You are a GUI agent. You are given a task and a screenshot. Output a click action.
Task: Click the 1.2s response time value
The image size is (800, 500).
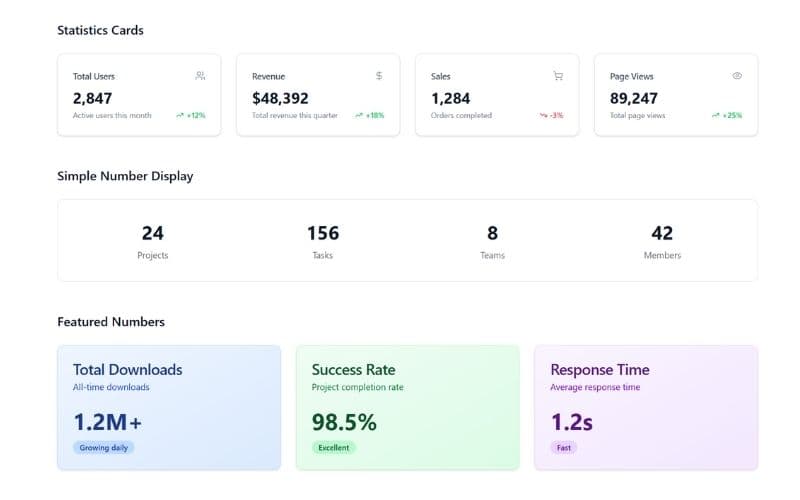coord(571,422)
